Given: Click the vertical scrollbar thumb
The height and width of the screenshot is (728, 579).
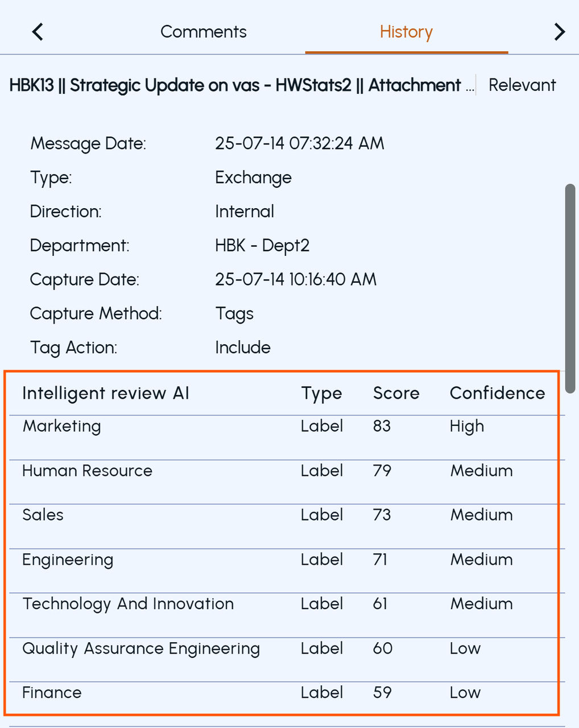Looking at the screenshot, I should coord(570,288).
